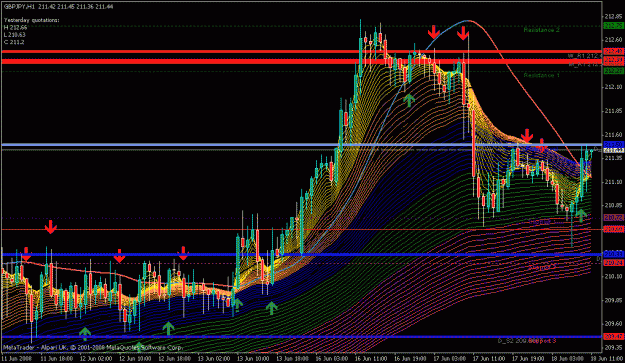Click the '17 Jun 11:00' time axis label

(x=489, y=359)
